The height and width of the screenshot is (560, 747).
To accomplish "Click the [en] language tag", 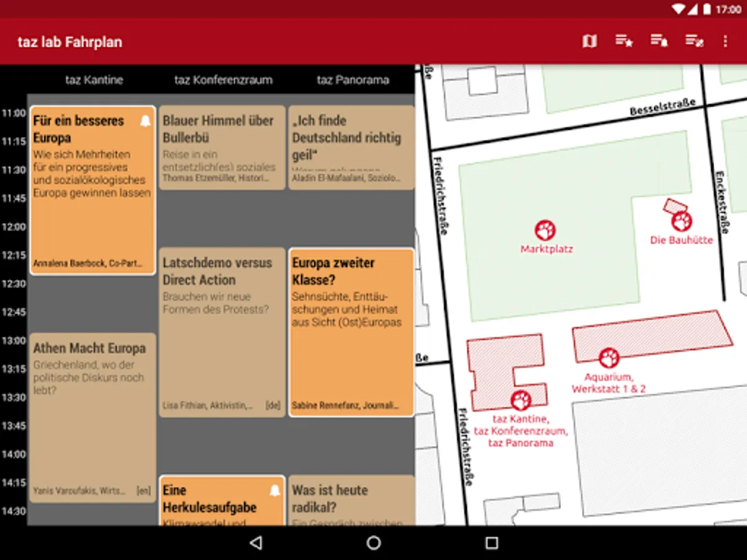I will click(x=143, y=490).
